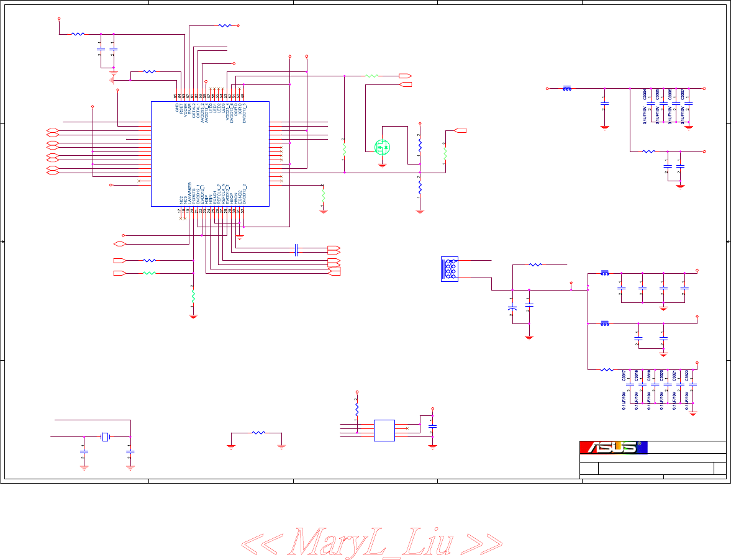Click the C3322 capacitor label
This screenshot has width=731, height=560.
[687, 376]
